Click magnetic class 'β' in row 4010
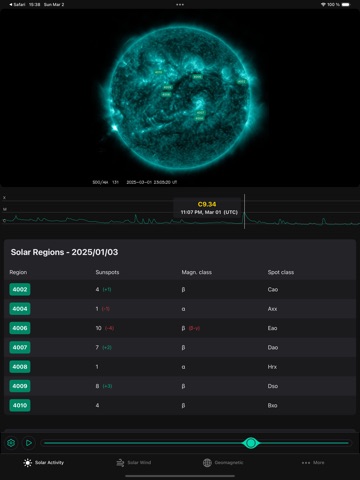The image size is (360, 480). 183,406
